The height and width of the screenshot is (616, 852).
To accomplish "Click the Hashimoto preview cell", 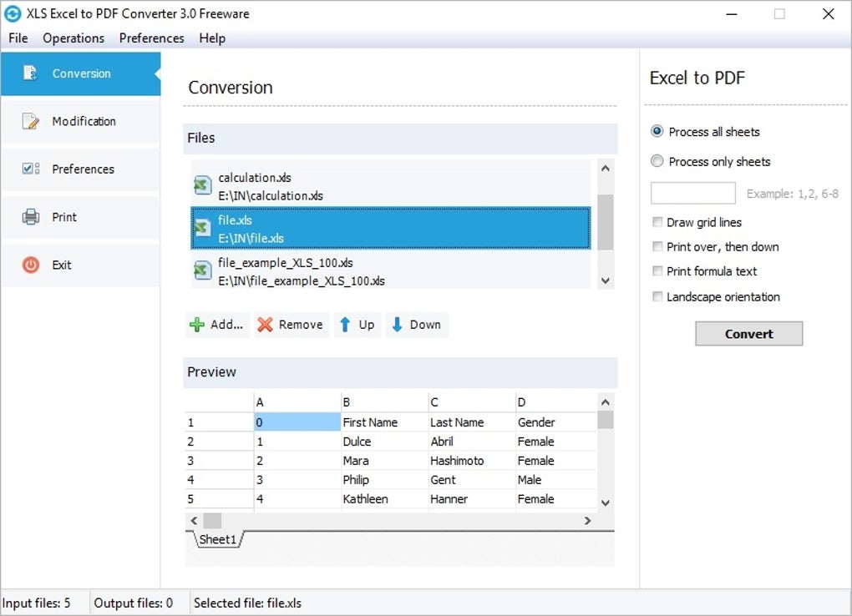I will click(x=472, y=461).
